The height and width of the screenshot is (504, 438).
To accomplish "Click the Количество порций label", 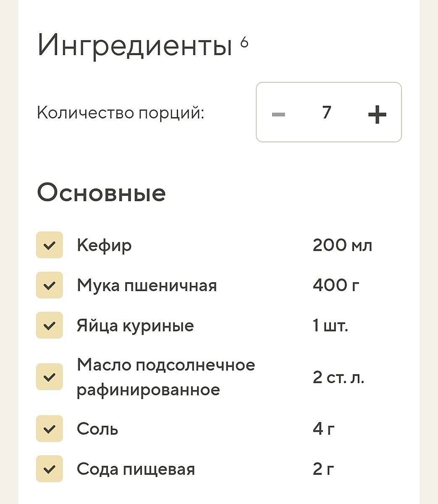I will pyautogui.click(x=121, y=113).
